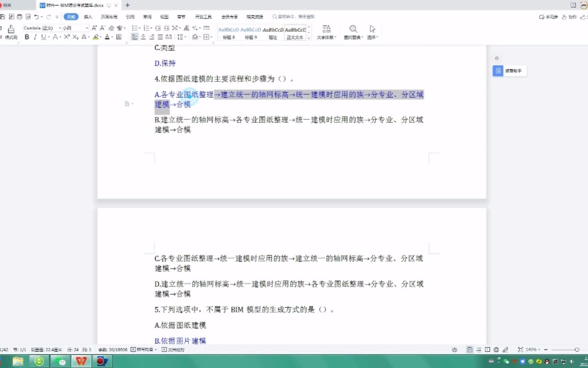
Task: Decrease font size with the A- icon
Action: (102, 28)
